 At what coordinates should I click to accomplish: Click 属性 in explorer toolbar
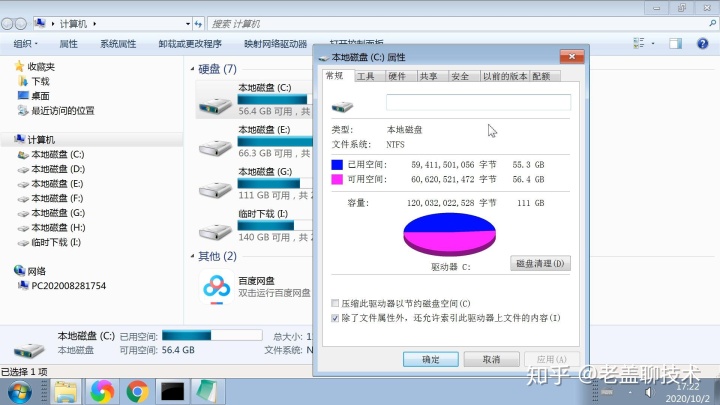click(68, 44)
